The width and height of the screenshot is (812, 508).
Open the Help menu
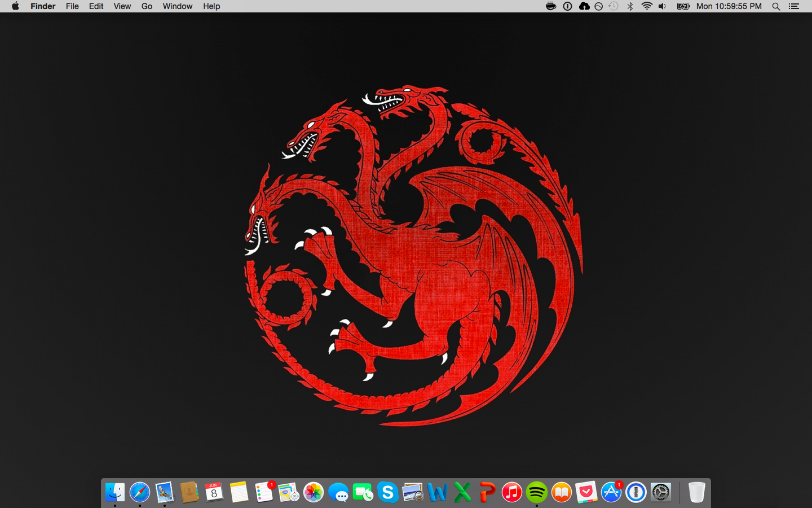pos(211,6)
